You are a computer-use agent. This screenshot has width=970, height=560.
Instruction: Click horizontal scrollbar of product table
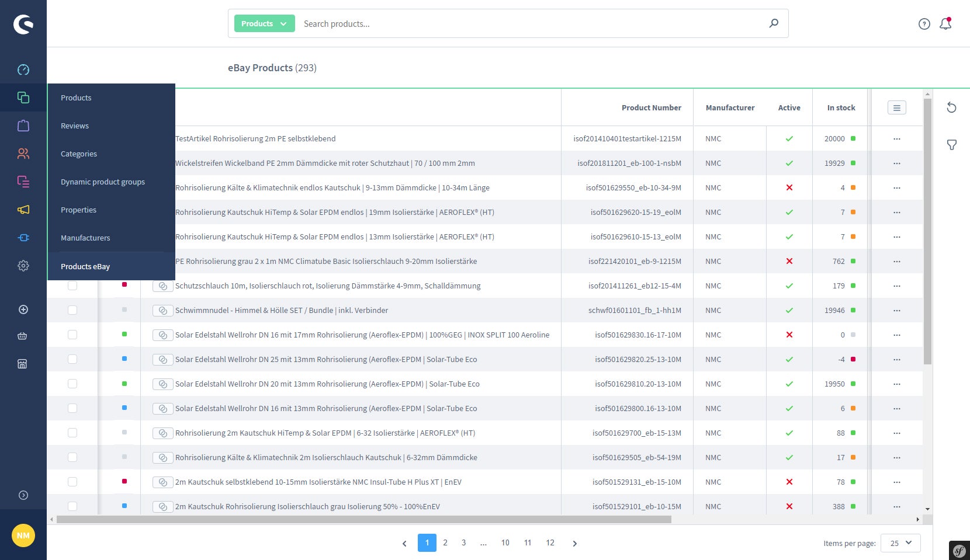click(x=363, y=519)
